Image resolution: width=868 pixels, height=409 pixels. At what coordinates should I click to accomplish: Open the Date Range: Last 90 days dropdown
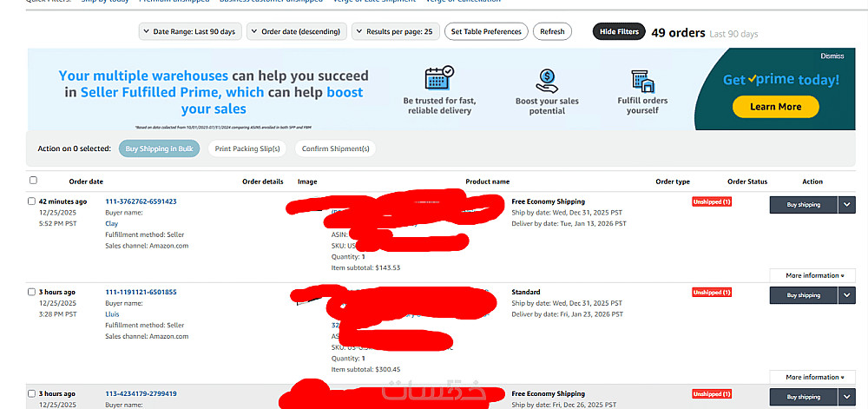tap(190, 31)
